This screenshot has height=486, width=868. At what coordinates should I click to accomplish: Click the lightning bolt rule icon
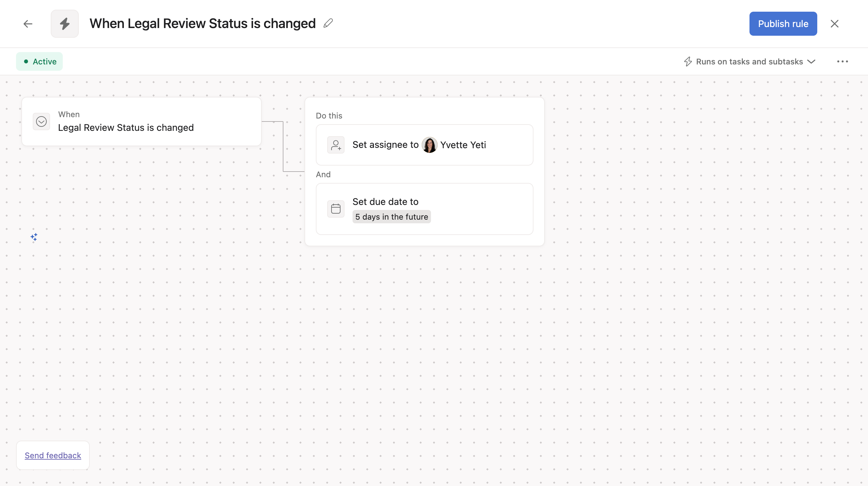point(65,24)
